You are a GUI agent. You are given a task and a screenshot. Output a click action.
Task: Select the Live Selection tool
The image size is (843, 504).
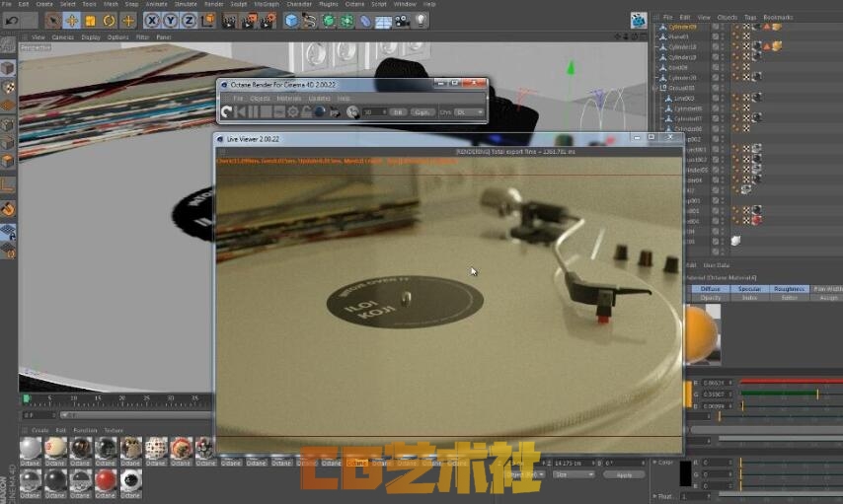(52, 21)
